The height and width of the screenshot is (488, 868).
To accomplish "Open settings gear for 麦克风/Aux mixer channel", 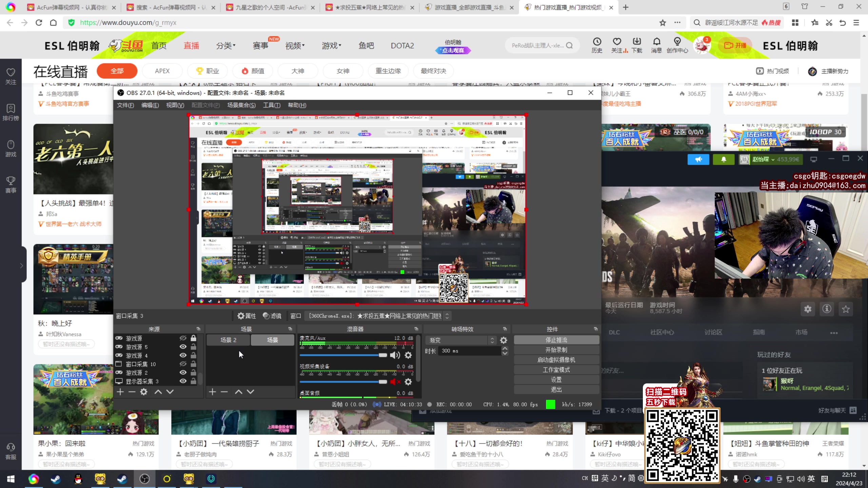I will point(408,355).
